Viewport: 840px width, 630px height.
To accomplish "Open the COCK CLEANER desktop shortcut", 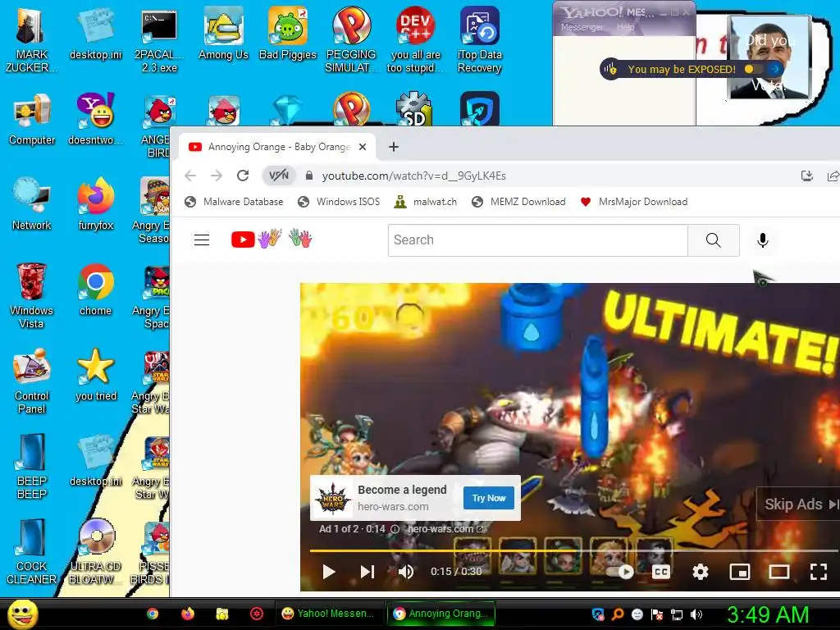I will tap(32, 552).
